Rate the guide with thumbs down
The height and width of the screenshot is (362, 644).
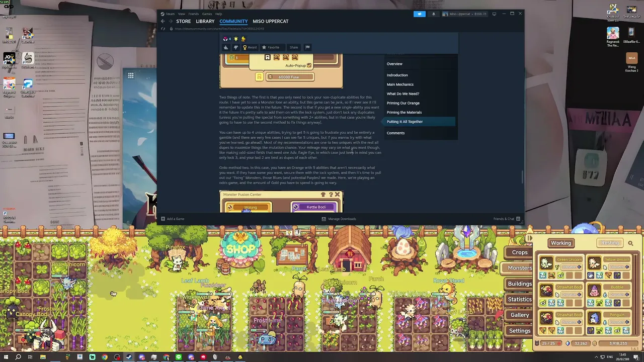(235, 47)
